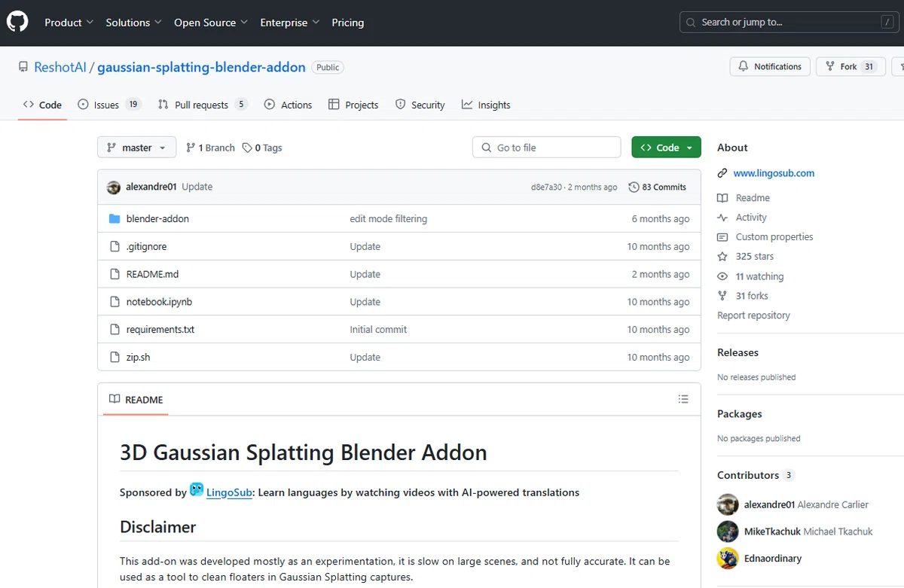904x588 pixels.
Task: Open contributor alexandre01 Alexandre Carlier profile
Action: [793, 504]
